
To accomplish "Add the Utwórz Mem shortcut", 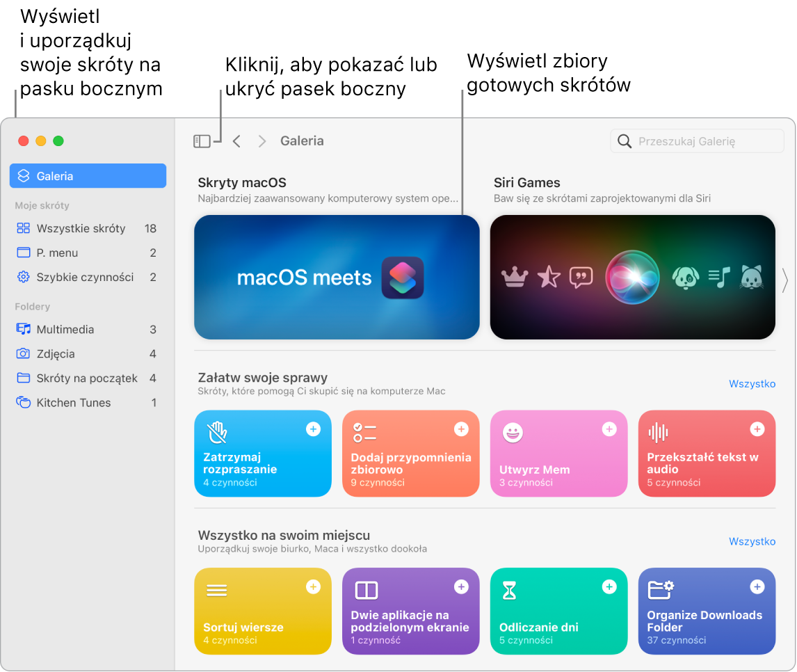I will (609, 429).
